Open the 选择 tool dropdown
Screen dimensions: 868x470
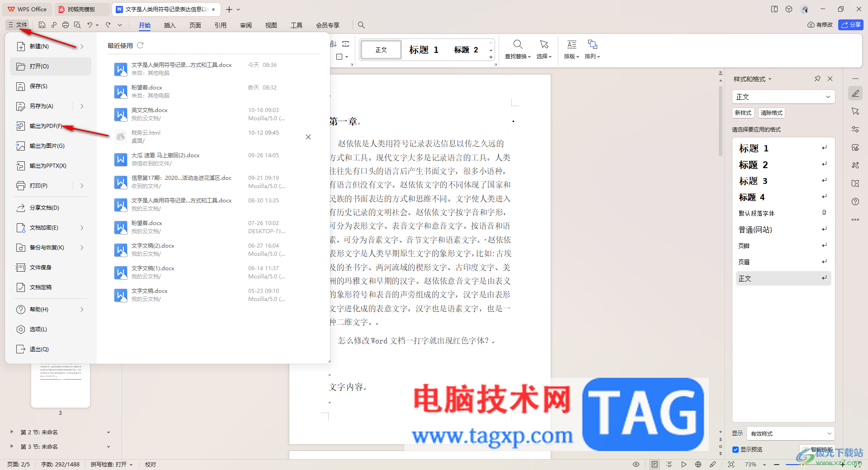coord(544,49)
